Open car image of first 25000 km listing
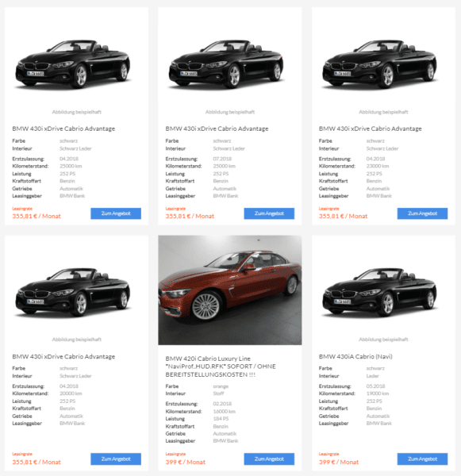 [x=73, y=64]
